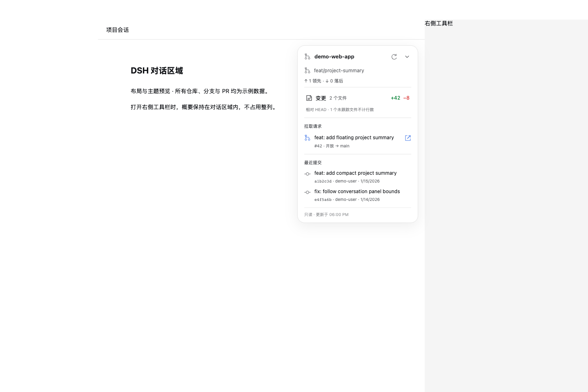Click commit hash e4f5a6b metadata line
588x392 pixels.
click(x=347, y=200)
